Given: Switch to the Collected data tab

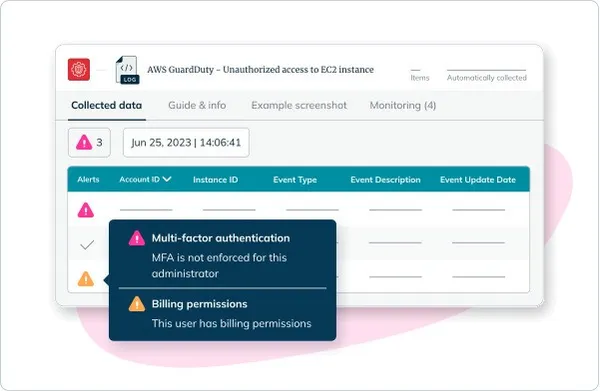Looking at the screenshot, I should (106, 105).
